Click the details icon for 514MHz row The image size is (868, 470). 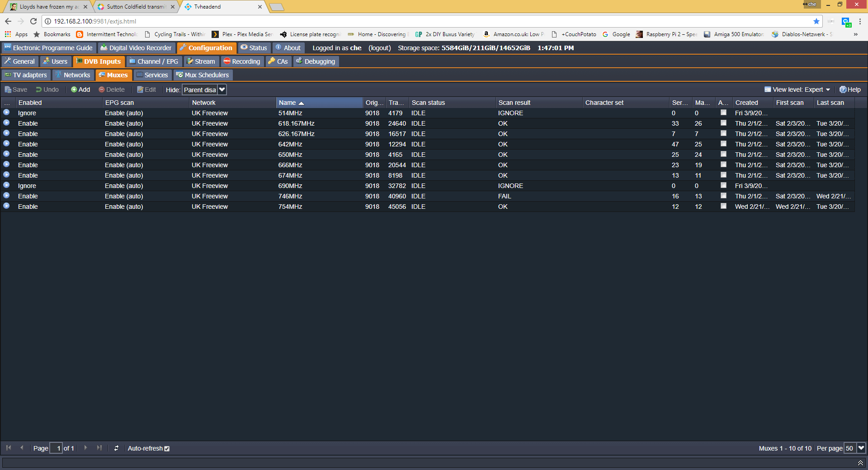click(6, 113)
